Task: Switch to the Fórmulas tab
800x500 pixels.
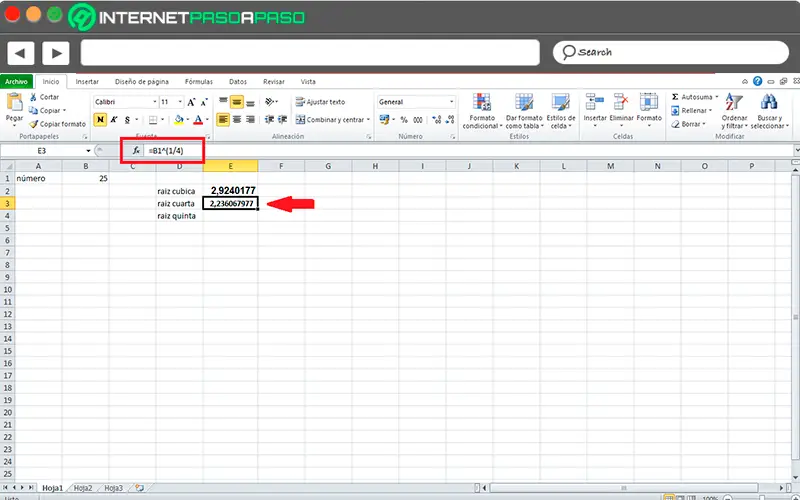Action: pyautogui.click(x=198, y=82)
